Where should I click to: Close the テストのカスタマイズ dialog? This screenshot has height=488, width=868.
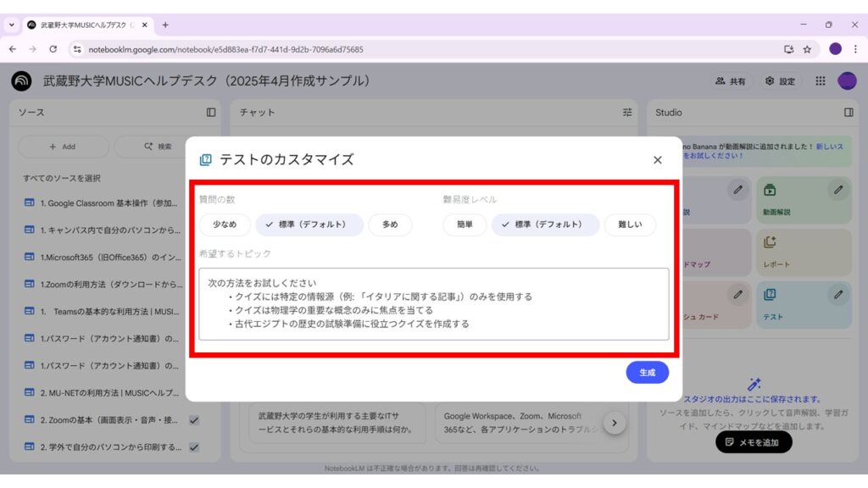tap(657, 160)
